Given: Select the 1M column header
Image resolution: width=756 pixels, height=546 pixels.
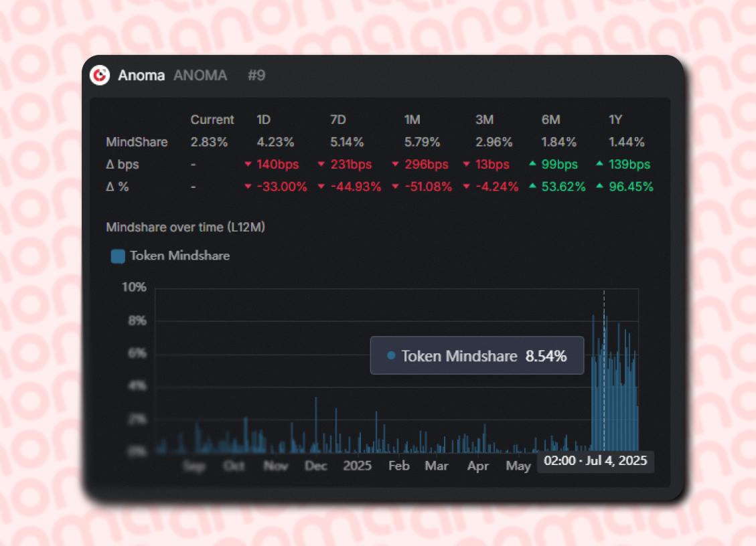Looking at the screenshot, I should click(x=412, y=120).
